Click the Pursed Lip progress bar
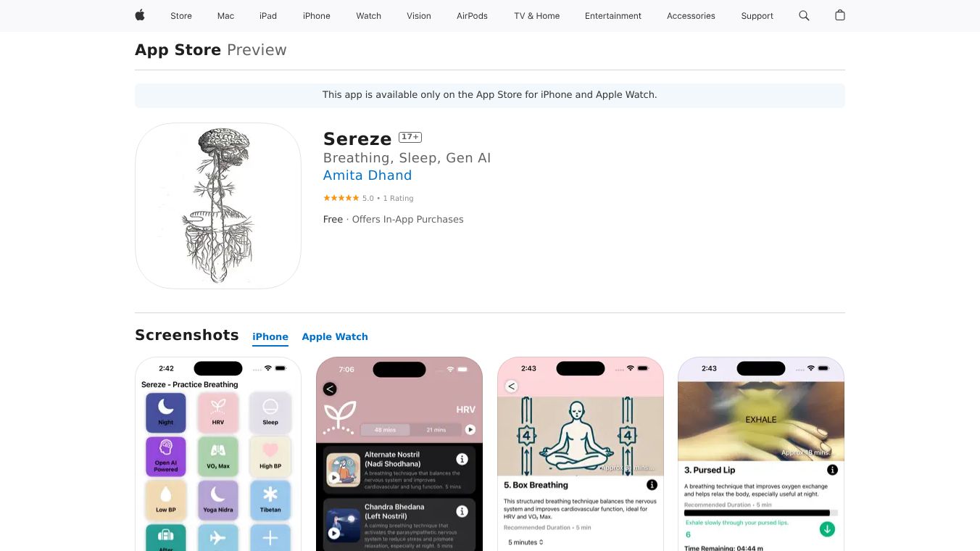Screen dimensions: 980x551 tap(761, 513)
